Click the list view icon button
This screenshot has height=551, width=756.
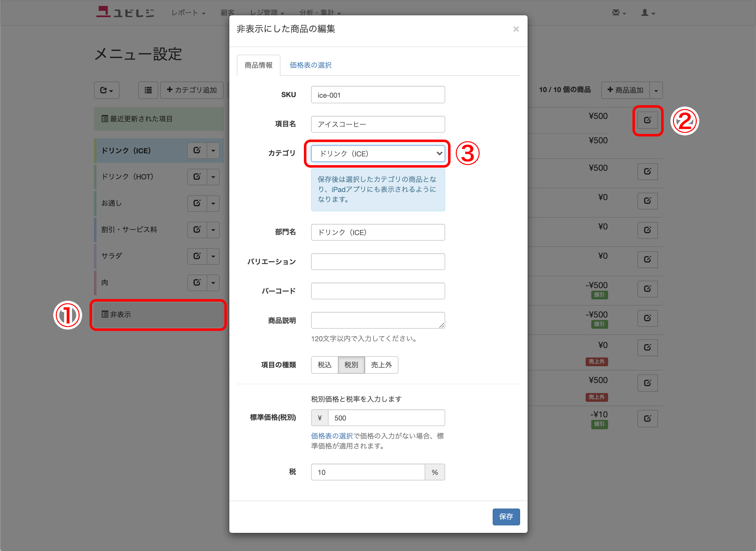tap(148, 90)
